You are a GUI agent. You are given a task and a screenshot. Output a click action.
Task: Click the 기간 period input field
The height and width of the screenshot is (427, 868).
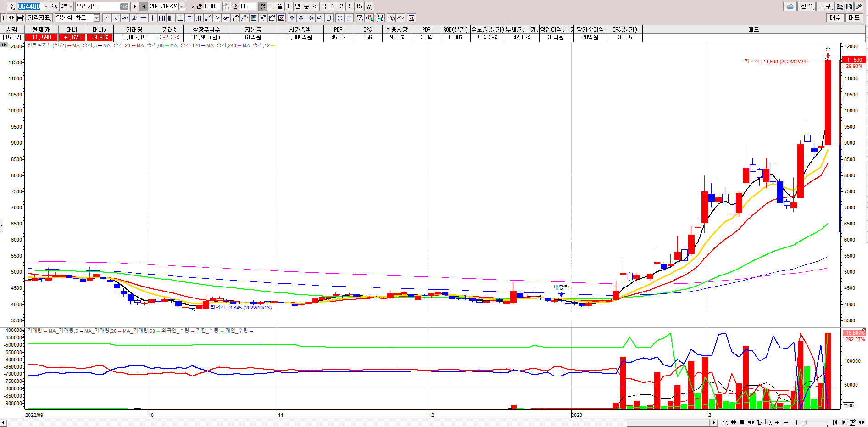(x=211, y=6)
